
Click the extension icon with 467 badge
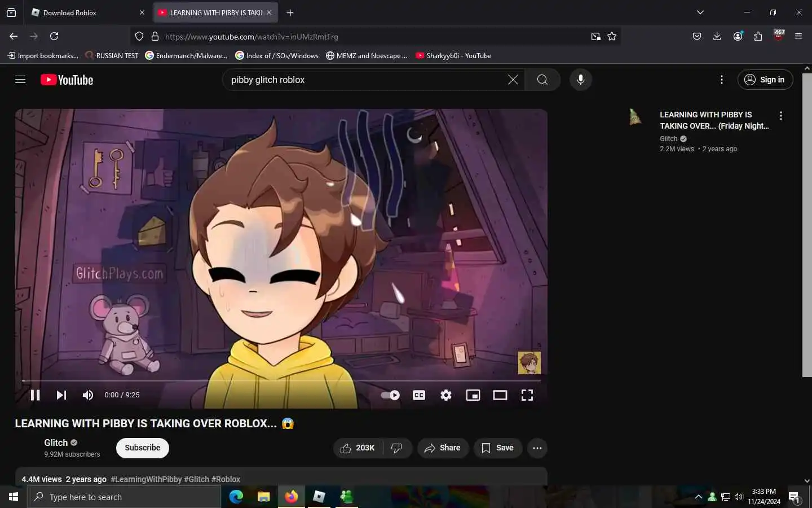click(778, 35)
